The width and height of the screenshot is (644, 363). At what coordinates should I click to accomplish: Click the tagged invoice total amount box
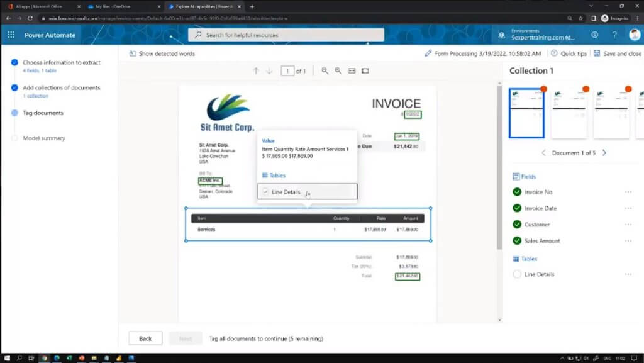408,276
